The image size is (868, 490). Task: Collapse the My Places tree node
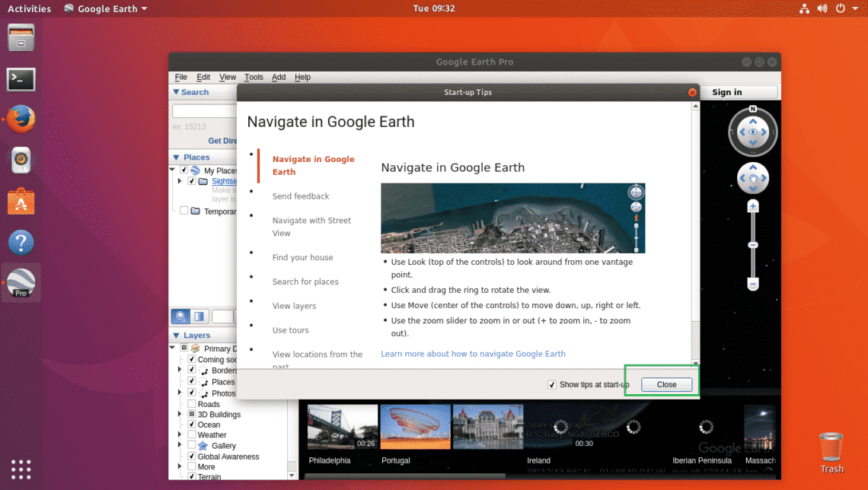click(x=173, y=170)
